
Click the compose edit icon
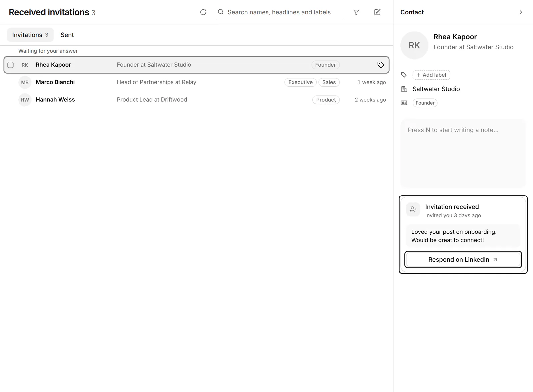377,12
